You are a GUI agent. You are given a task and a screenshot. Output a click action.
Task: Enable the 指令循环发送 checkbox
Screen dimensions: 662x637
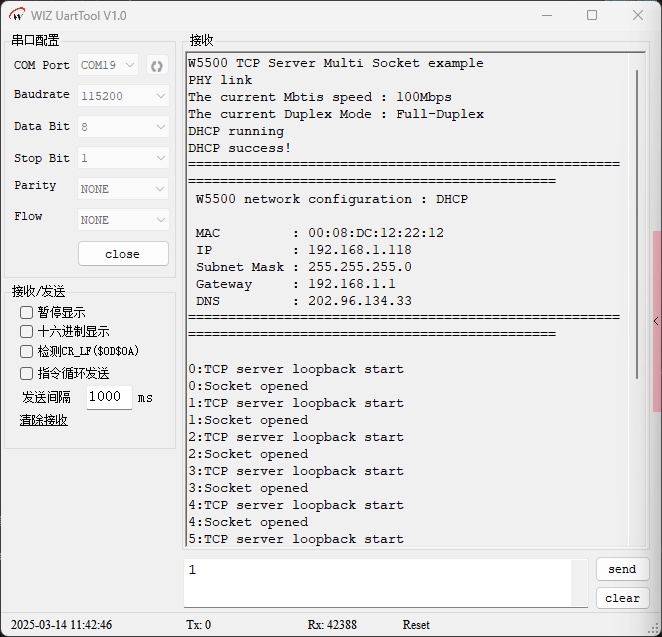pos(27,373)
